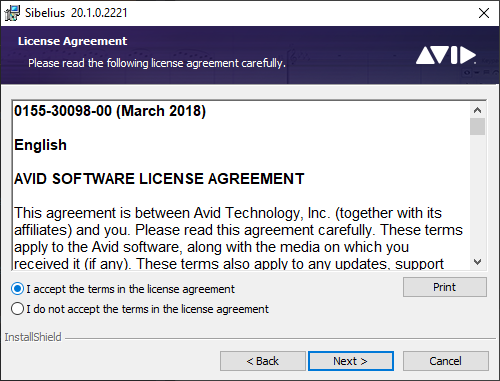Viewport: 500px width, 381px height.
Task: Click the empty scrollbar track below the thumb
Action: pos(477,195)
